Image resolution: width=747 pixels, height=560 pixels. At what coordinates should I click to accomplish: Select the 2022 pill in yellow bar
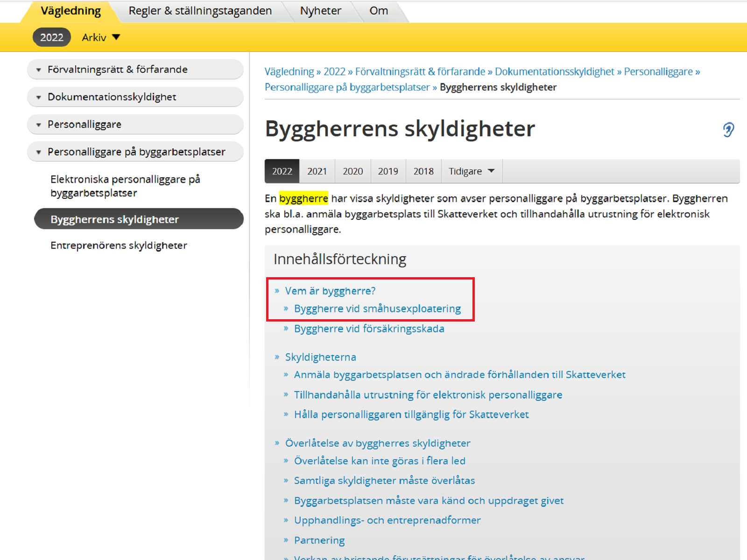(x=51, y=37)
